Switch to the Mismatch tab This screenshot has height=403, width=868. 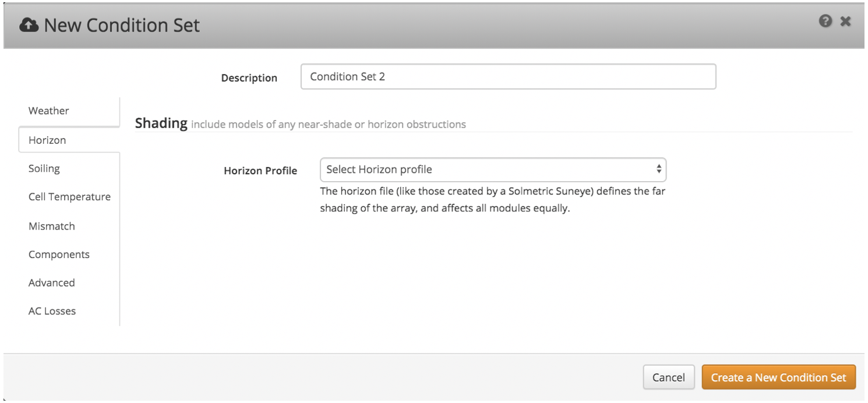[52, 225]
